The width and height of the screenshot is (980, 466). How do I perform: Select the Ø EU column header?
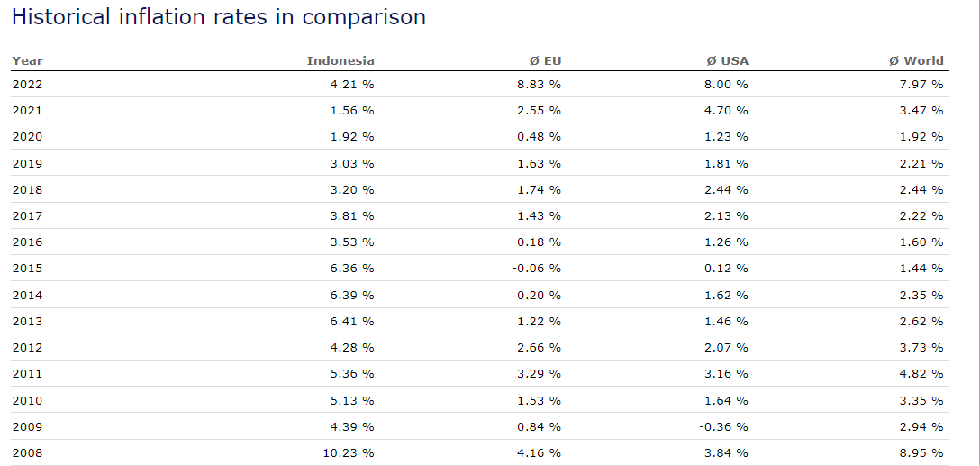[545, 61]
